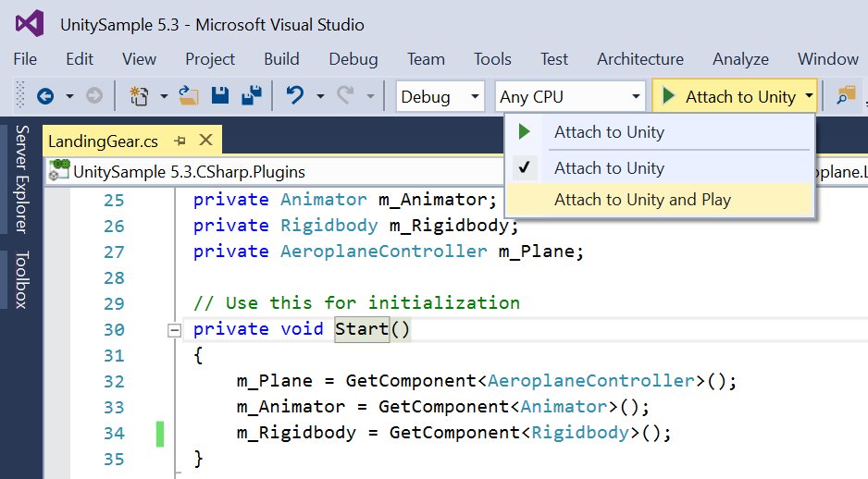Open the Team menu
Viewport: 868px width, 479px height.
427,59
